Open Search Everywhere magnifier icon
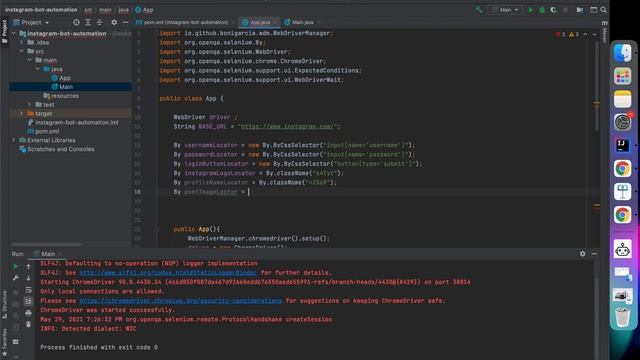 coord(604,10)
